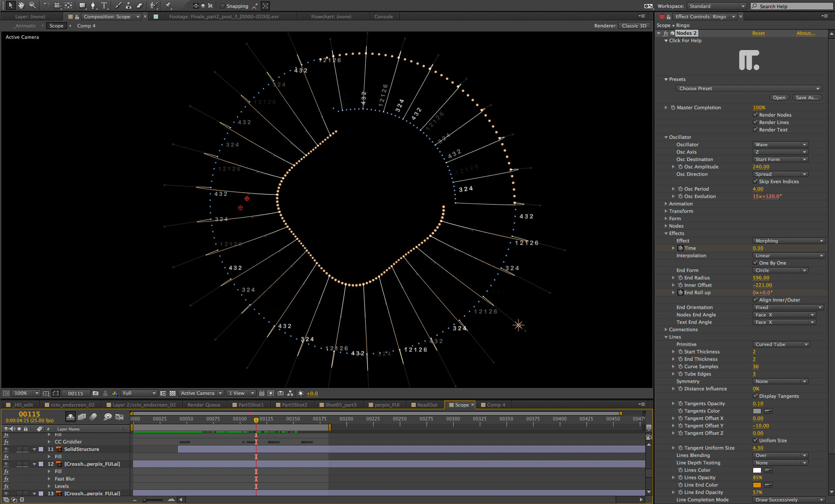Screen dimensions: 835x504
Task: Select the Roto Brush tool
Action: pyautogui.click(x=153, y=6)
